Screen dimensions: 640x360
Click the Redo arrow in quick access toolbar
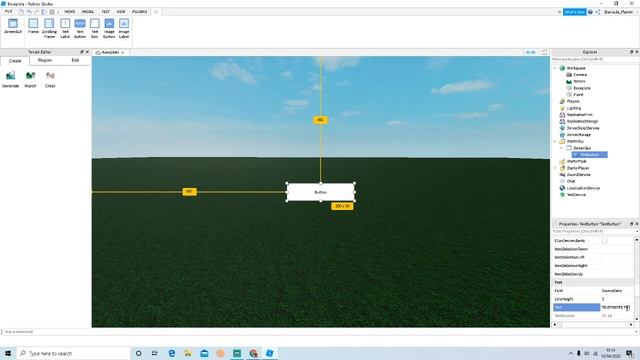coord(36,12)
